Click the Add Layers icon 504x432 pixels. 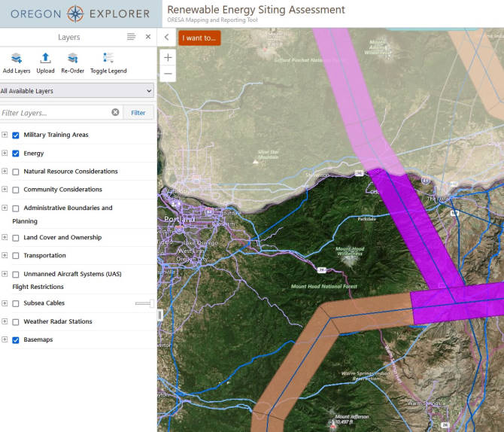click(x=17, y=59)
